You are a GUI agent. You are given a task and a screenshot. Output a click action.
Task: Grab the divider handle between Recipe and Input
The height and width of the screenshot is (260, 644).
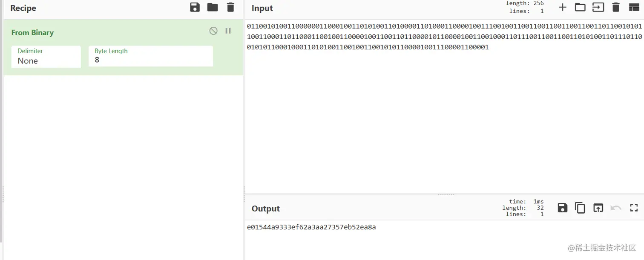244,195
